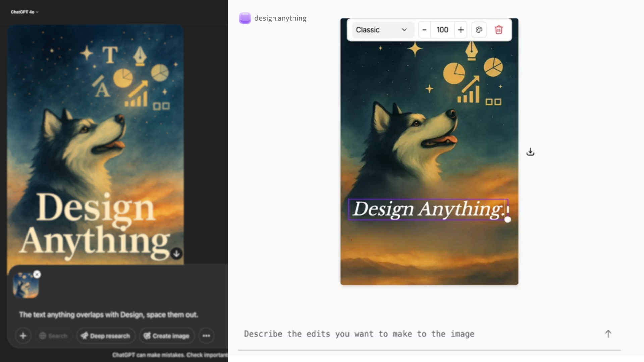
Task: Expand the ChatGPT 4o model selector
Action: [x=24, y=12]
